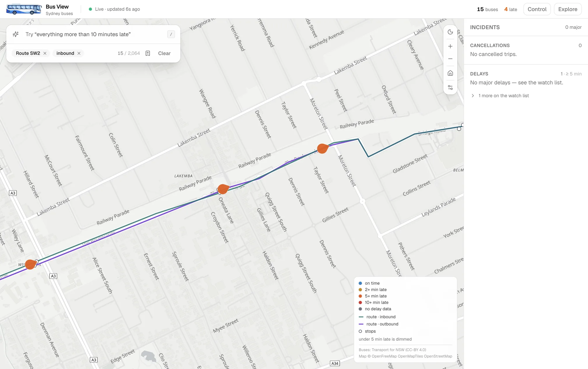
Task: Click the INCIDENTS section header
Action: [485, 27]
